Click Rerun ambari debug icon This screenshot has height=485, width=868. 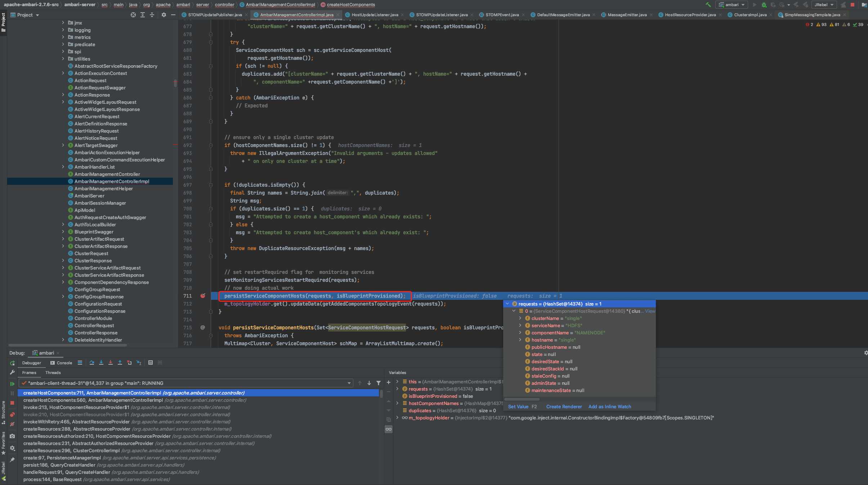[12, 363]
